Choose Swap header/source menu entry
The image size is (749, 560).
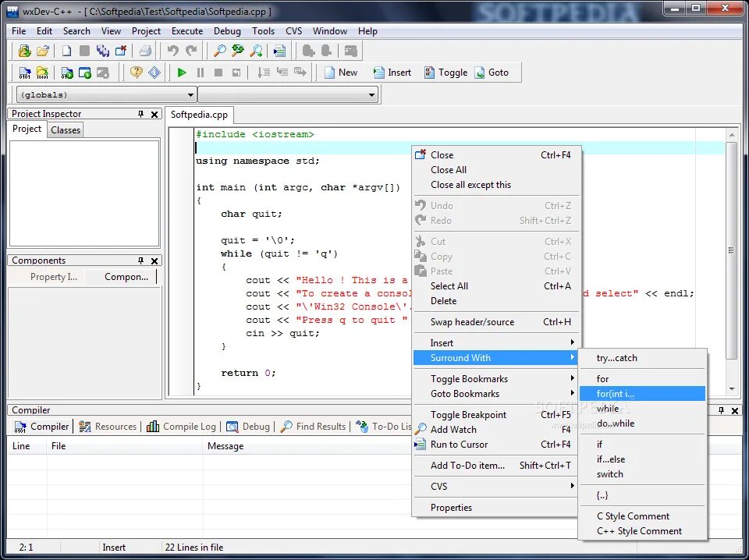point(496,322)
